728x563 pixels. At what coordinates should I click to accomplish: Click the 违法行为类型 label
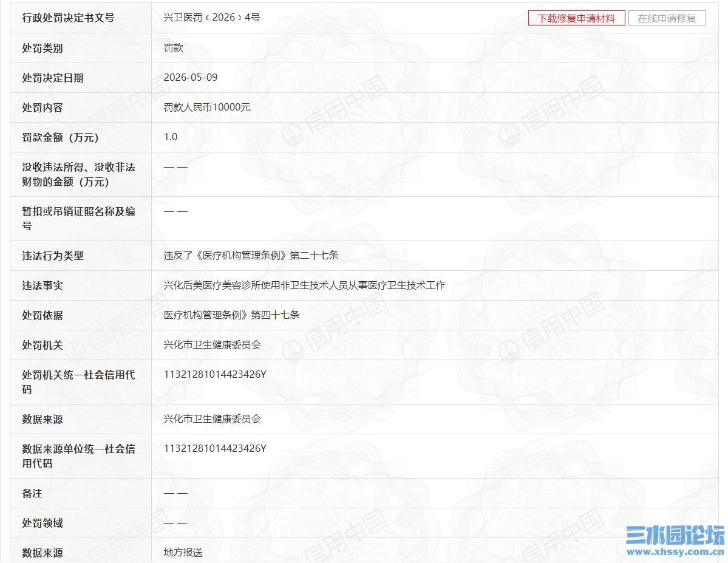tap(52, 256)
